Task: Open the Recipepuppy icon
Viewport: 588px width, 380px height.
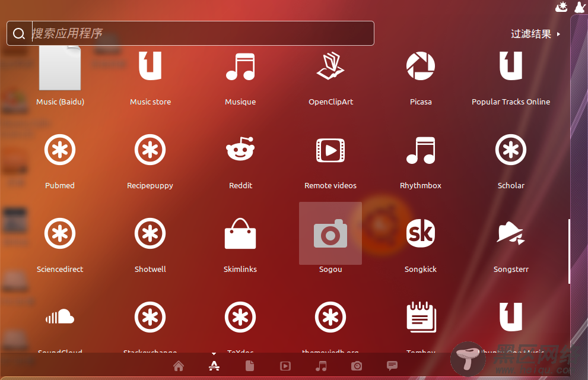Action: (150, 150)
